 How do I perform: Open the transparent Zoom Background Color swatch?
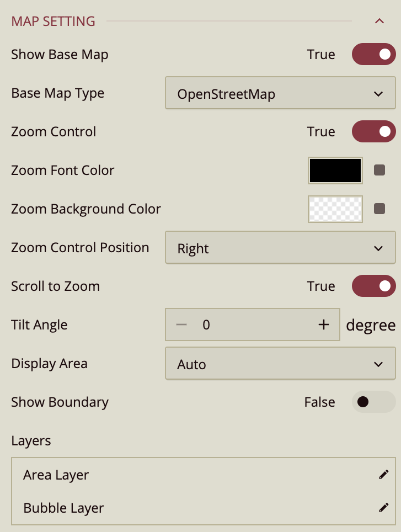(x=335, y=209)
